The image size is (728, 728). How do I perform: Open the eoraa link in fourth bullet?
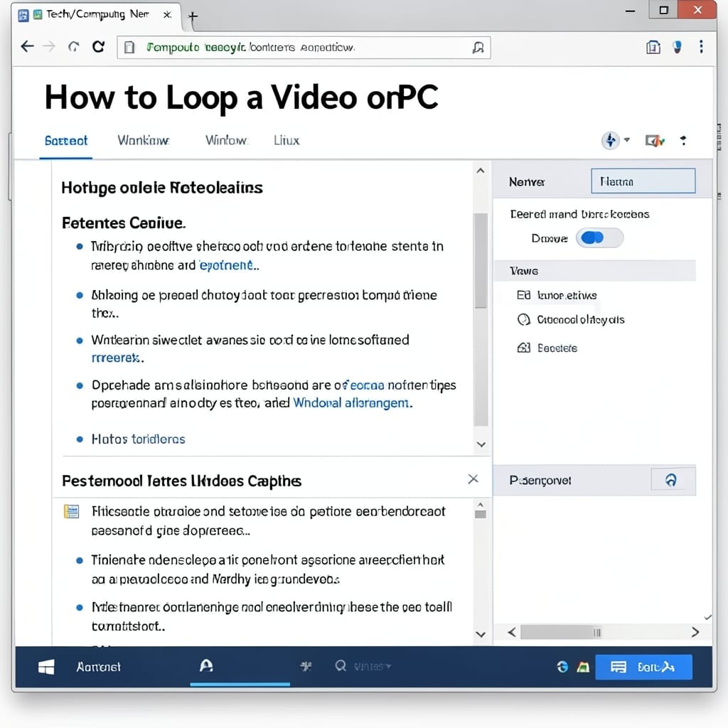tap(367, 385)
